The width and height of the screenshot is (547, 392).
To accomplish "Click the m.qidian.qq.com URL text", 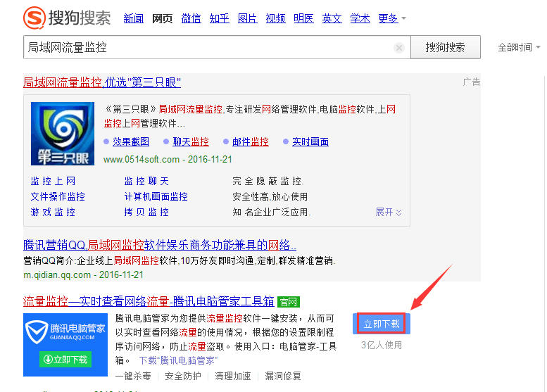I will [57, 274].
